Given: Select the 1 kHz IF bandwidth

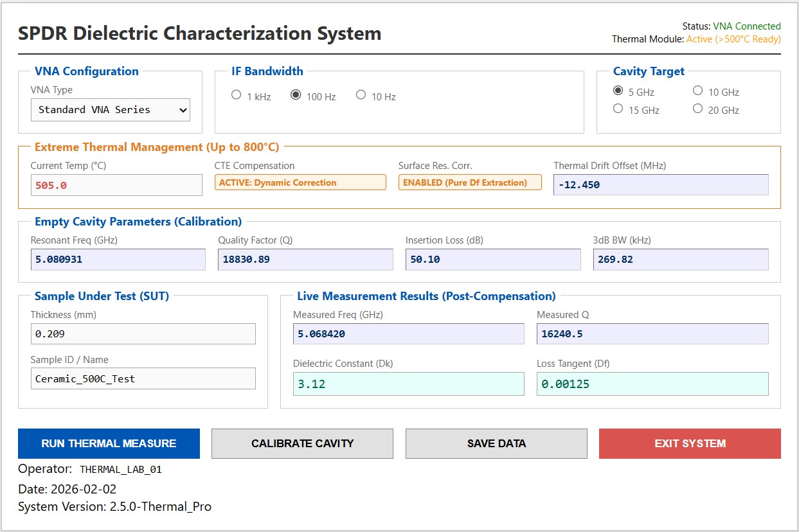Looking at the screenshot, I should point(236,96).
